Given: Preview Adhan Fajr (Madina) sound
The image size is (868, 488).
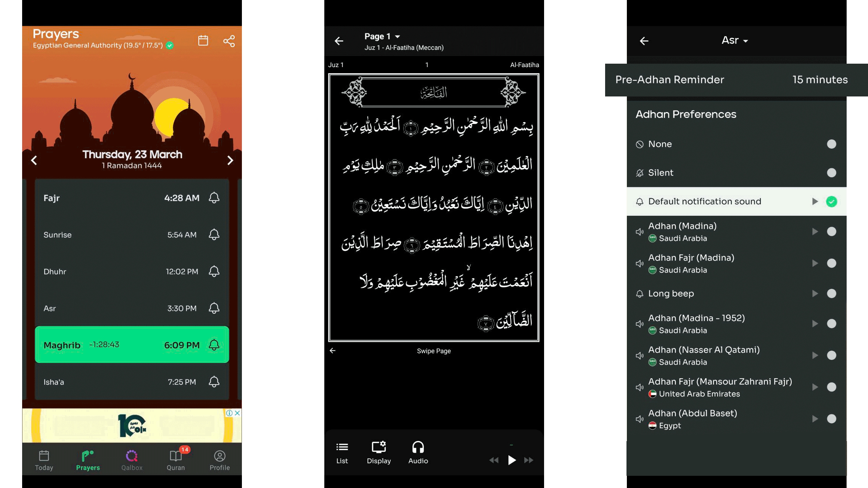Looking at the screenshot, I should coord(815,263).
